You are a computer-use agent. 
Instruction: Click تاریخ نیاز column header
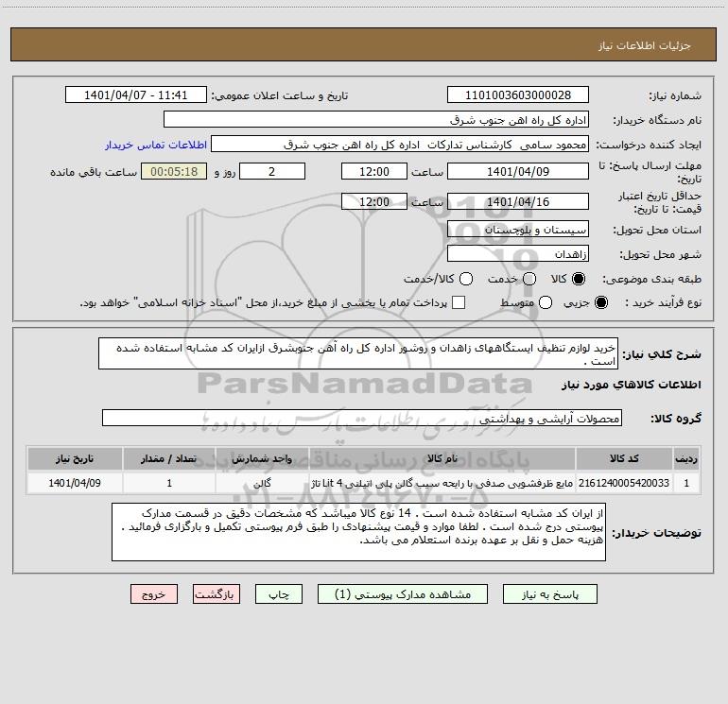[x=75, y=458]
